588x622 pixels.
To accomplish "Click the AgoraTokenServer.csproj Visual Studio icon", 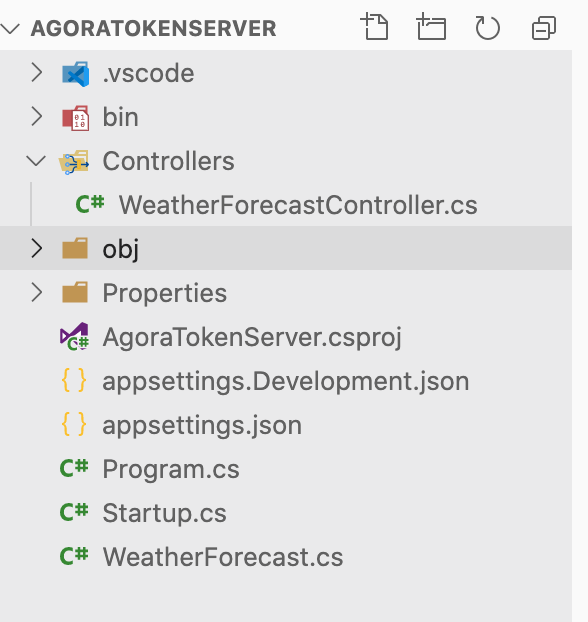I will pyautogui.click(x=74, y=337).
